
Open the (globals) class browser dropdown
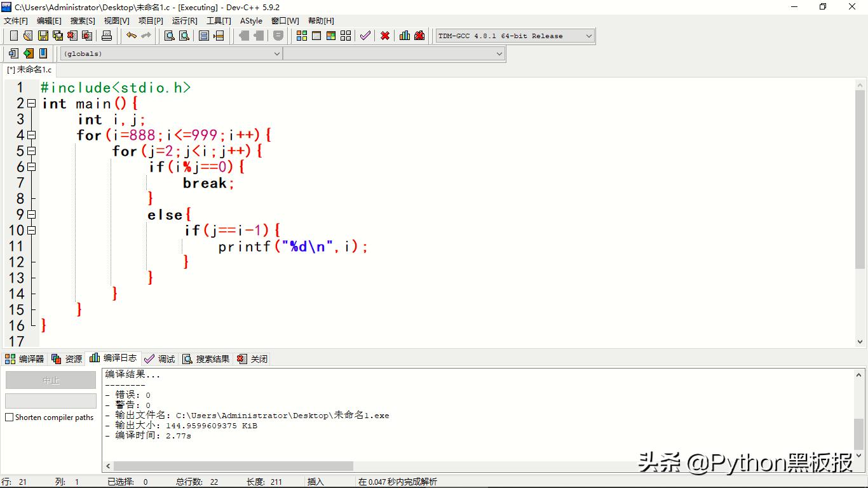click(x=170, y=53)
